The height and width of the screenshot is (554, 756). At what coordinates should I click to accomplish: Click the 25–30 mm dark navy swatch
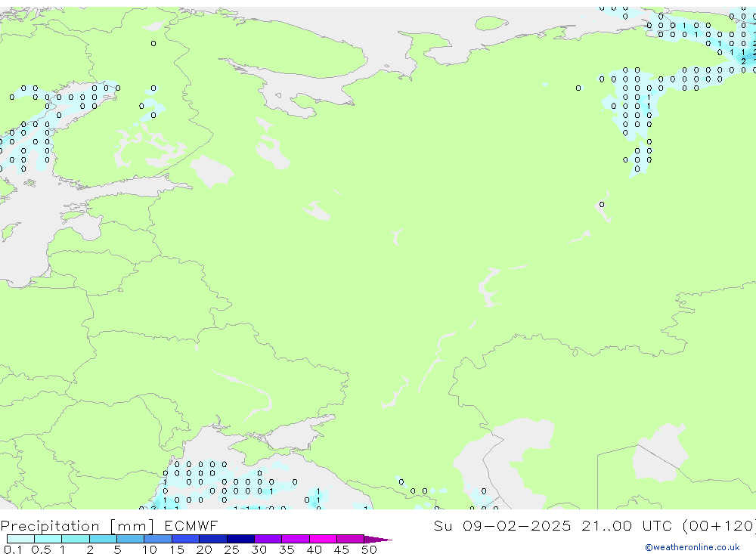[240, 539]
